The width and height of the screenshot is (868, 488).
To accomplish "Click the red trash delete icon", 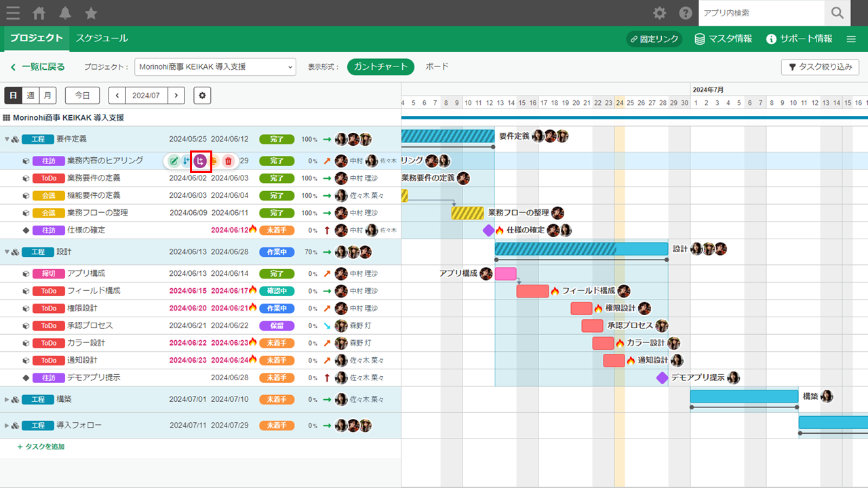I will [228, 161].
